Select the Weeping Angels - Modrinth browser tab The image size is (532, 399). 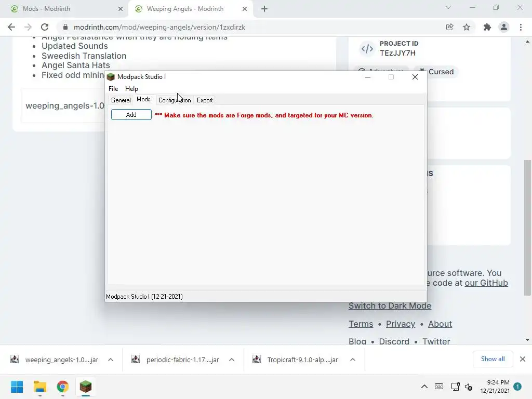click(x=190, y=9)
